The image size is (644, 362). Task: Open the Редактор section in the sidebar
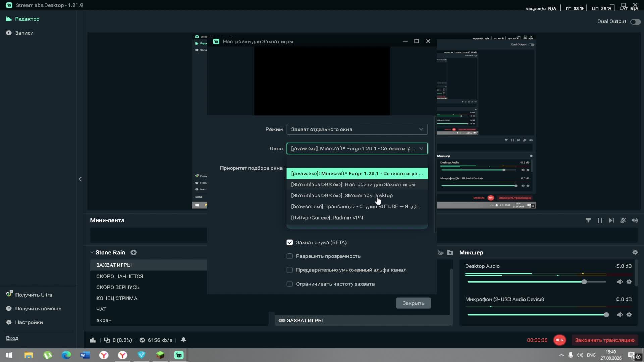click(23, 19)
